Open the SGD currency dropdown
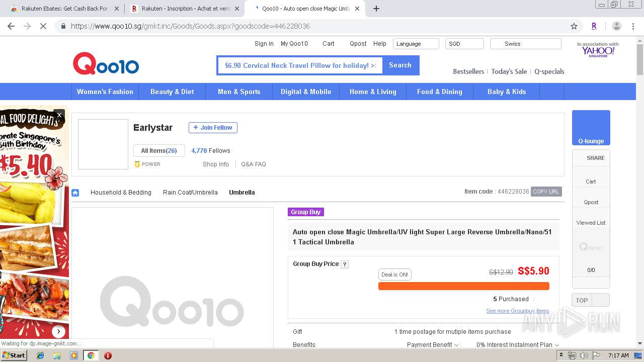 click(464, 44)
